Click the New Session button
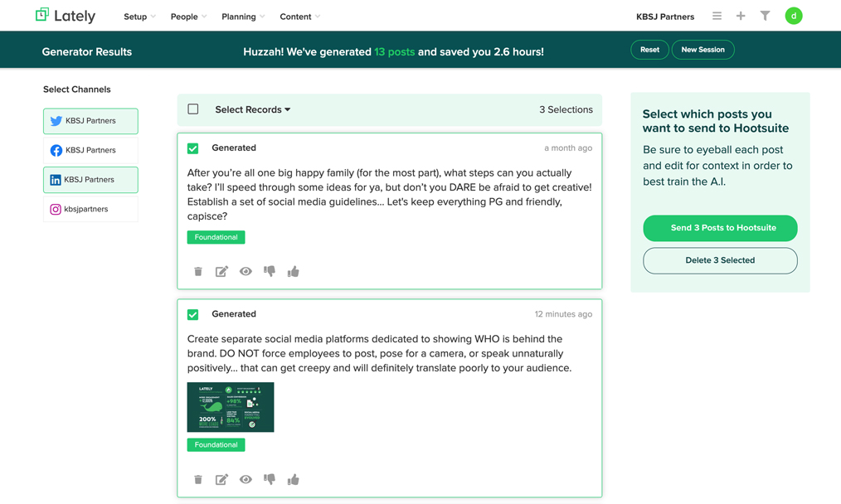Viewport: 841px width, 504px height. [702, 50]
